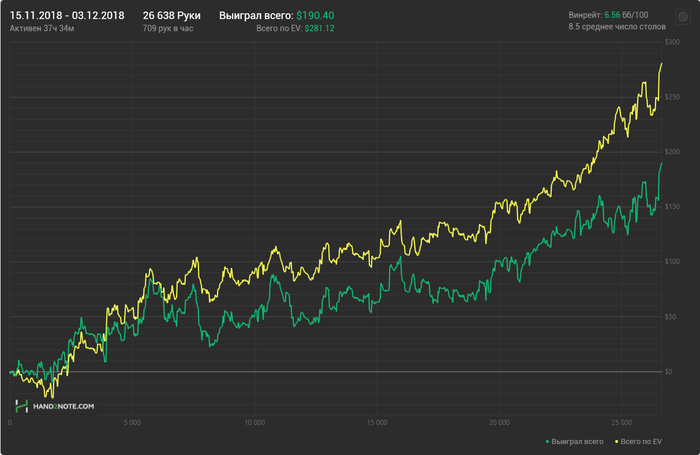Click the $100 axis label
This screenshot has width=700, height=455.
click(x=672, y=262)
